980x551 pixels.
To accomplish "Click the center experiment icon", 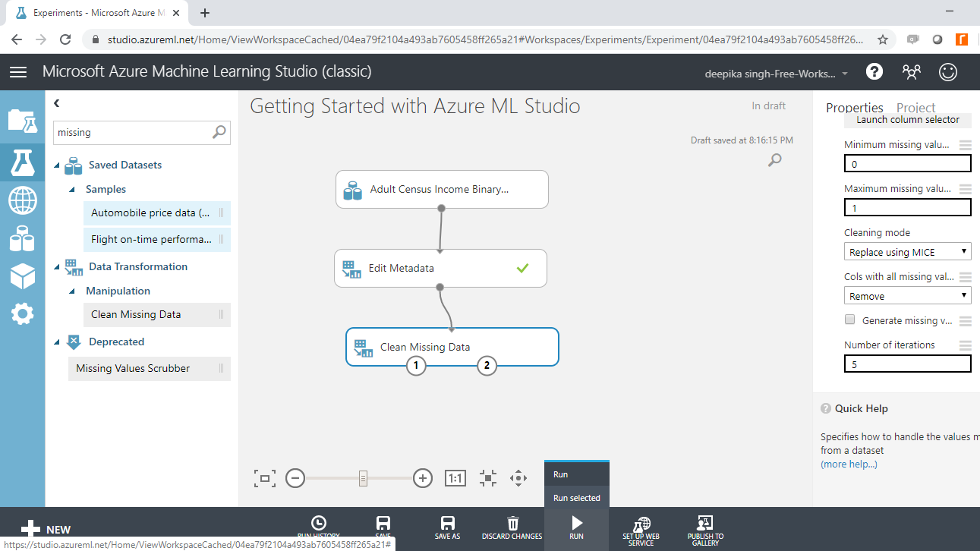I will coord(488,478).
